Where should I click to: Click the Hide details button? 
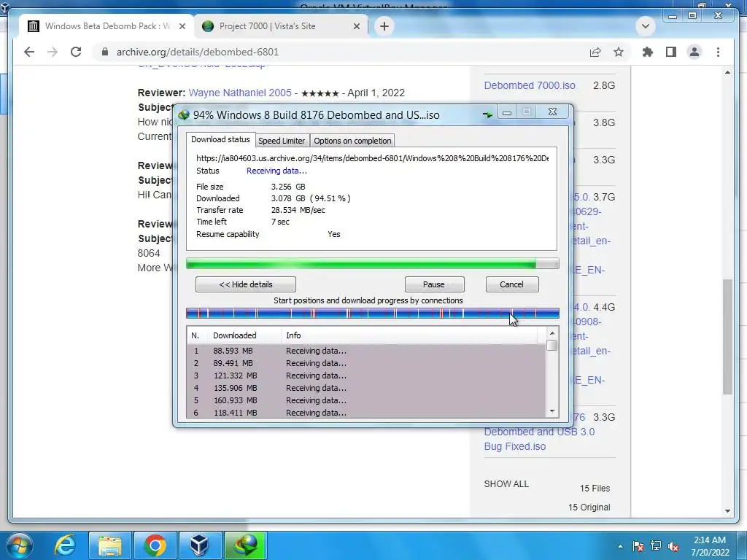(246, 284)
